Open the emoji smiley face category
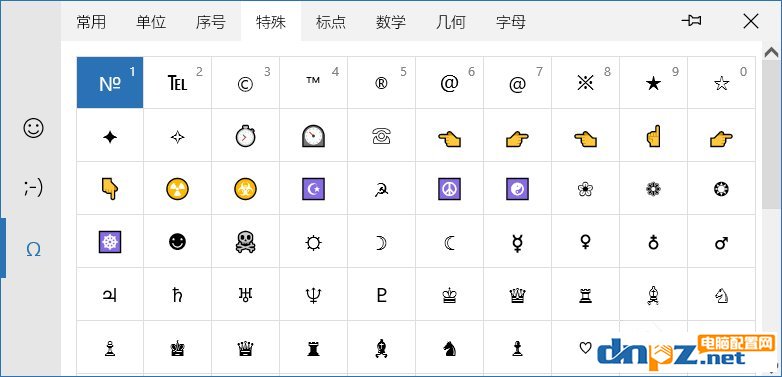 33,128
